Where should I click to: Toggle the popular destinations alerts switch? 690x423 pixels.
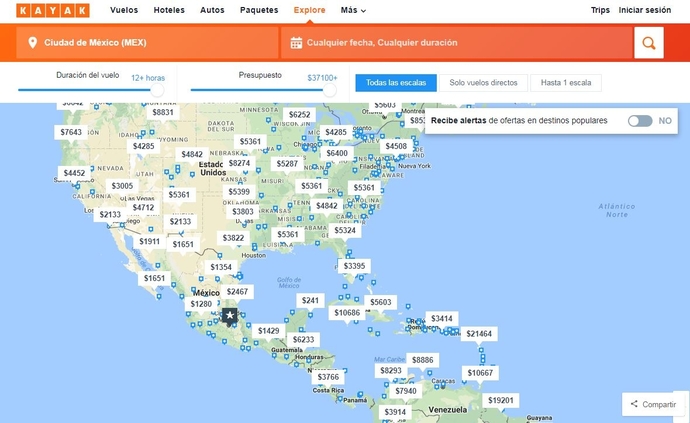(x=640, y=120)
